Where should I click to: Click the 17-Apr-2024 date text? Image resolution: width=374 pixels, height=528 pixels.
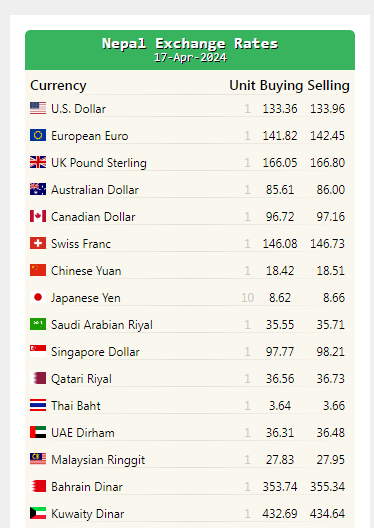(190, 58)
